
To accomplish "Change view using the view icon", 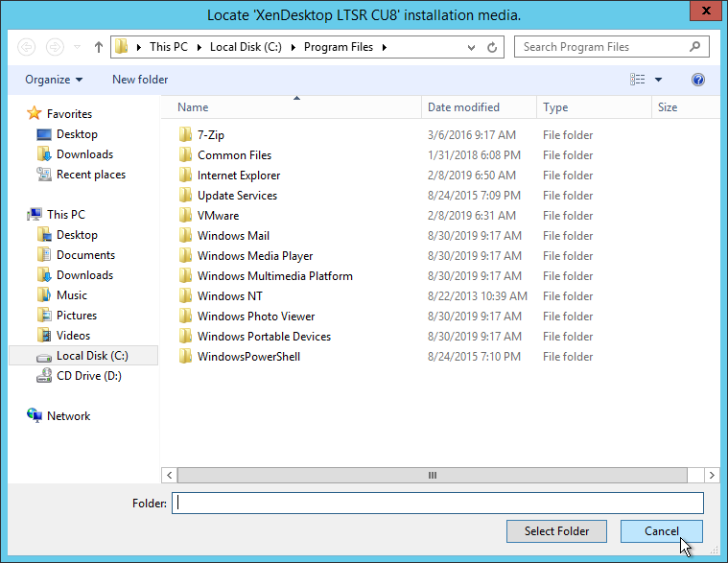I will coord(638,80).
